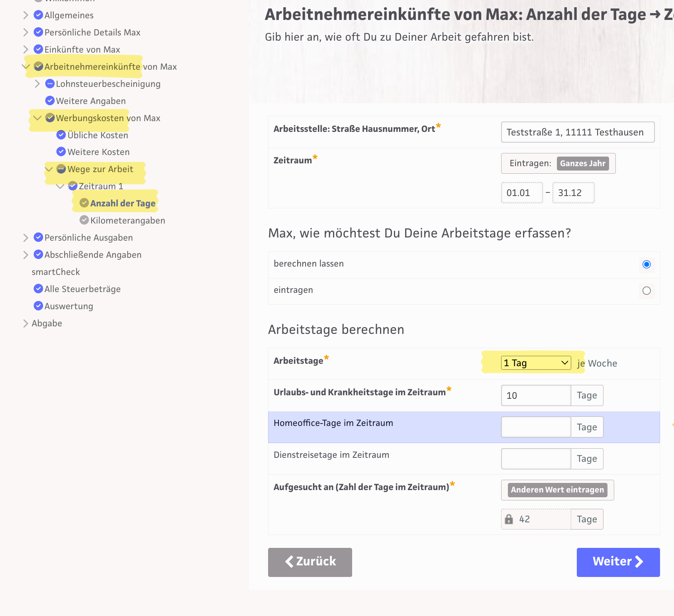Expand the Persönliche Ausgaben tree section
This screenshot has width=674, height=616.
pyautogui.click(x=25, y=238)
